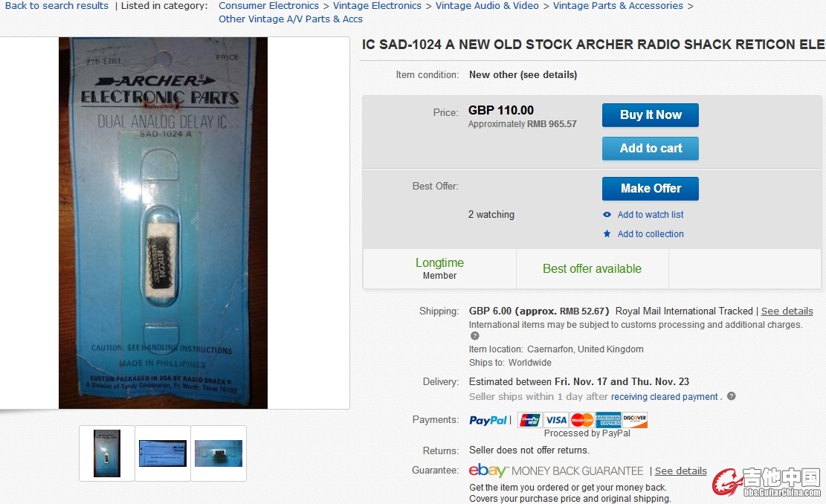
Task: Open See details link for shipping
Action: click(x=787, y=311)
